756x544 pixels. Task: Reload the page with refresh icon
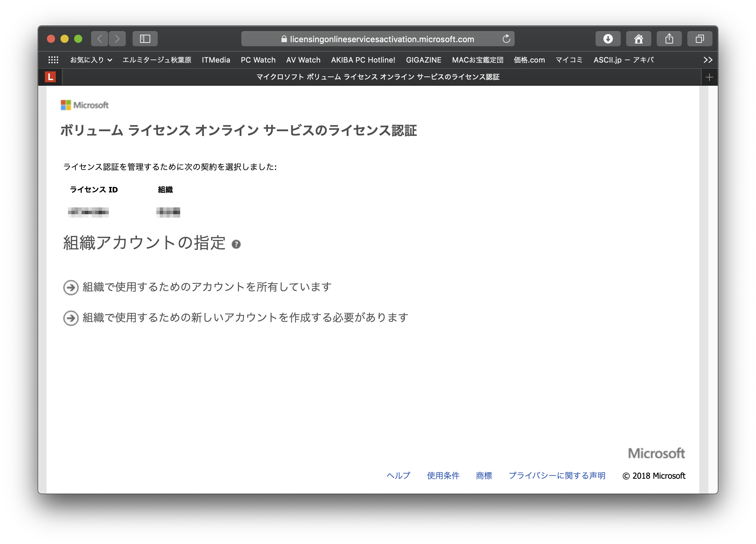click(x=506, y=39)
